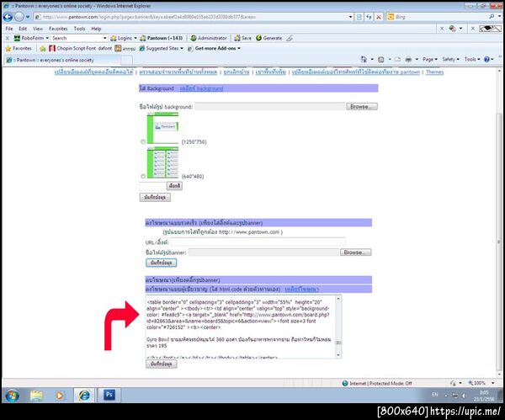Click the red Stop loading icon
Screen dimensions: 505x420
(x=379, y=17)
